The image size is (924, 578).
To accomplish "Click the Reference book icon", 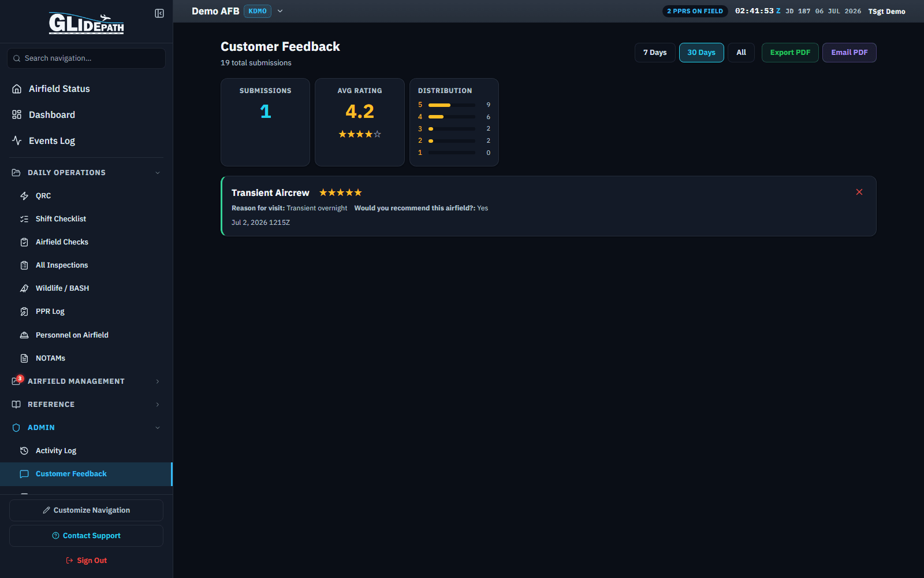I will 16,405.
